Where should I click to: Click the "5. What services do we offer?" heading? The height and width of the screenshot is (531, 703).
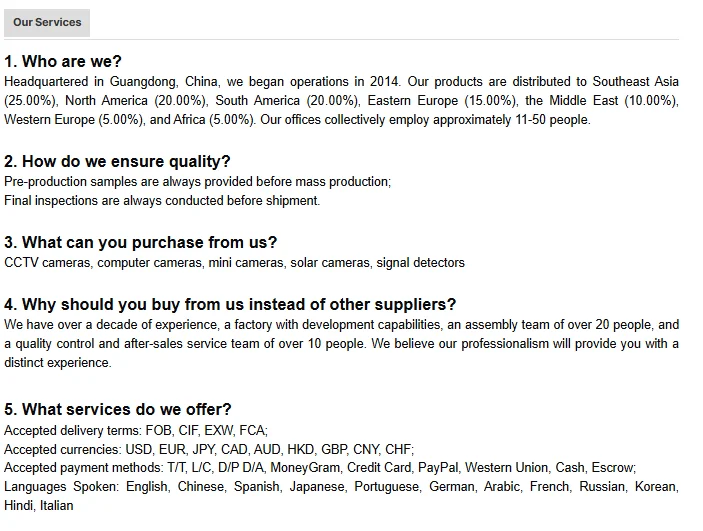(x=118, y=409)
